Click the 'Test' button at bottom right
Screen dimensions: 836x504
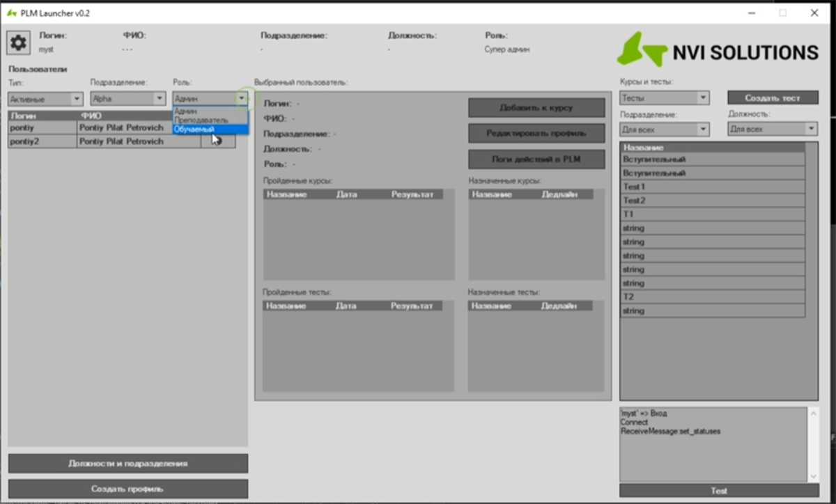[x=719, y=491]
